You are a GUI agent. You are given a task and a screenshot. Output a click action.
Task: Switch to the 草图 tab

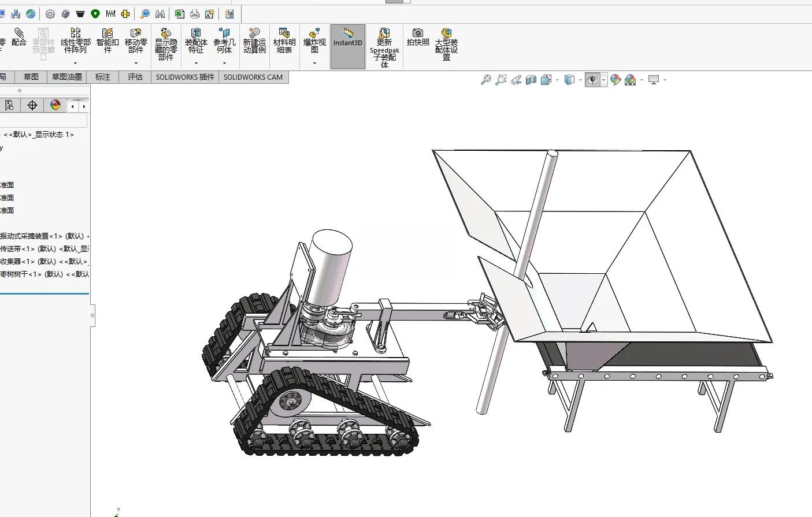click(31, 77)
